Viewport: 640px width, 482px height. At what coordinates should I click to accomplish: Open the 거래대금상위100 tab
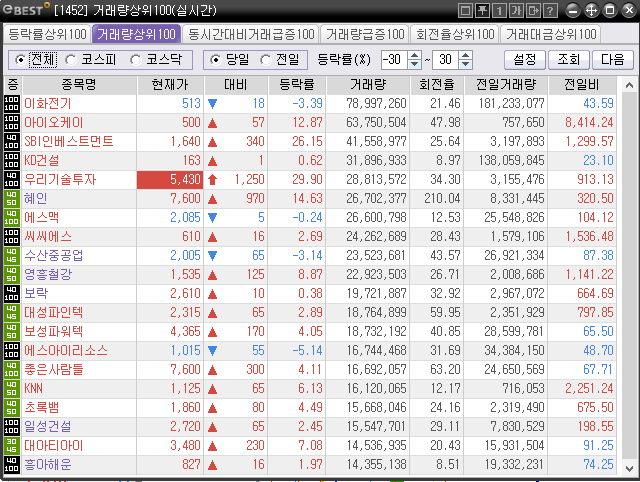pos(551,34)
